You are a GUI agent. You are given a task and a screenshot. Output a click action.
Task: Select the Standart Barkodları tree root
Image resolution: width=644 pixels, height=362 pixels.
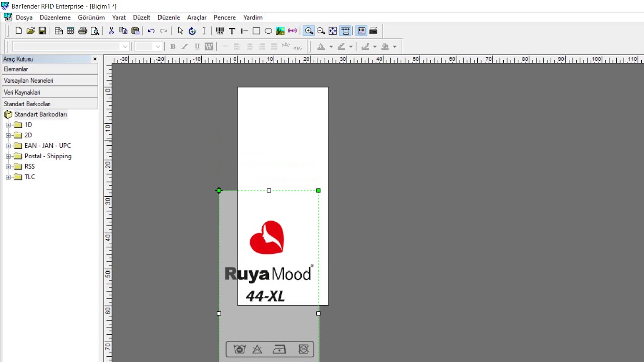[x=40, y=114]
